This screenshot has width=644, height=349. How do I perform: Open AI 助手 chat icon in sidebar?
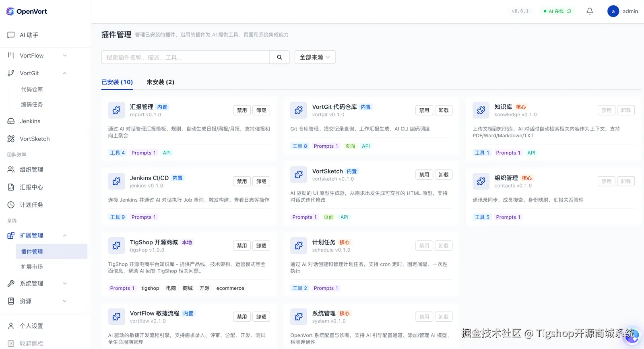11,35
